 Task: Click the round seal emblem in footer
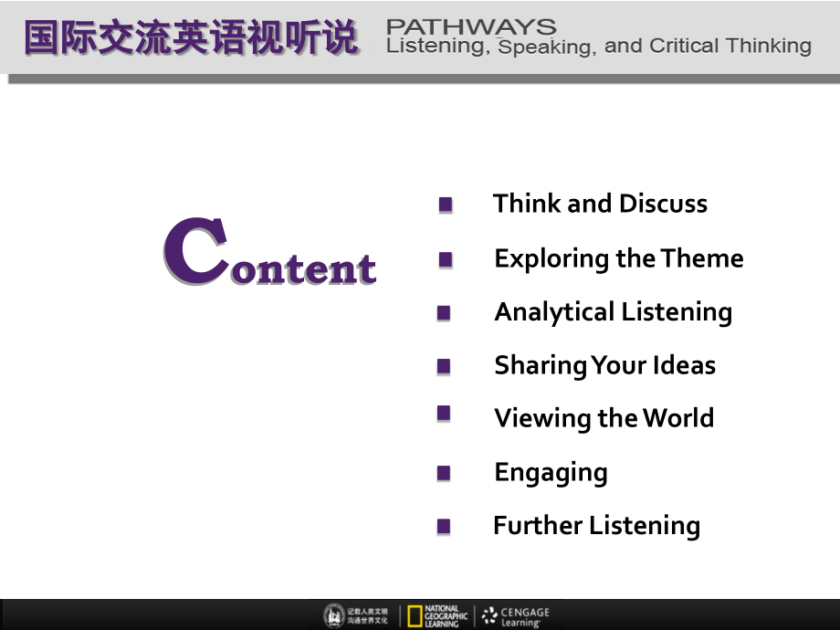[x=334, y=615]
